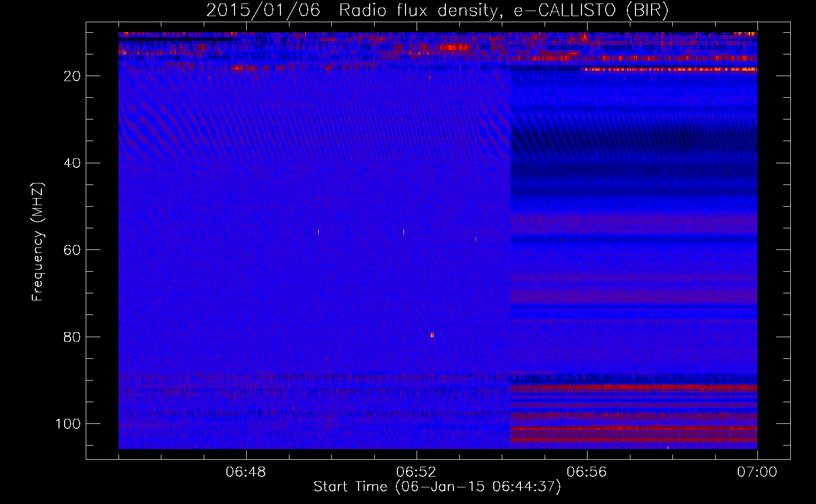Click the 06:52 time tick label
Screen dimensions: 816x504
click(416, 472)
